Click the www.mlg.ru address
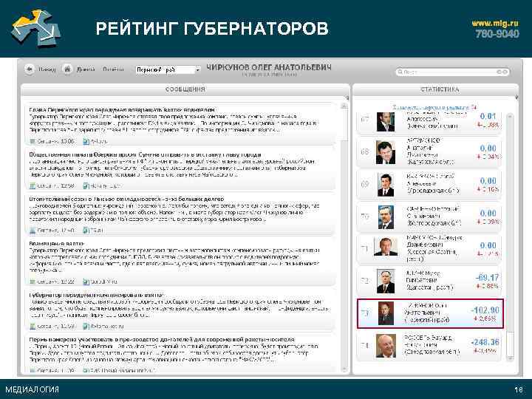 click(x=495, y=23)
